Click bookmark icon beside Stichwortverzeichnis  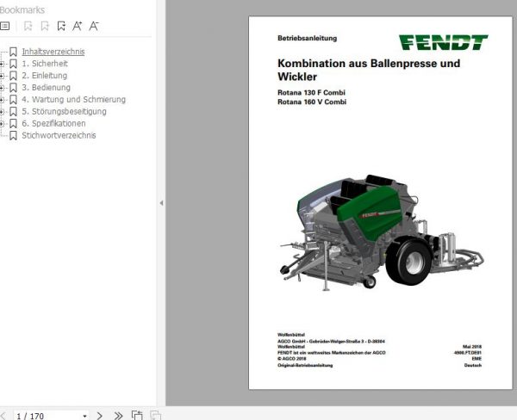(13, 135)
